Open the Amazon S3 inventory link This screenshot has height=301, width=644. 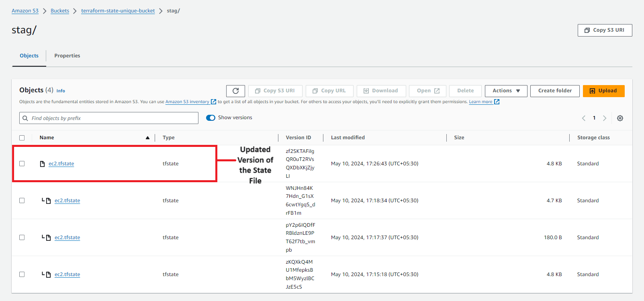[x=187, y=102]
